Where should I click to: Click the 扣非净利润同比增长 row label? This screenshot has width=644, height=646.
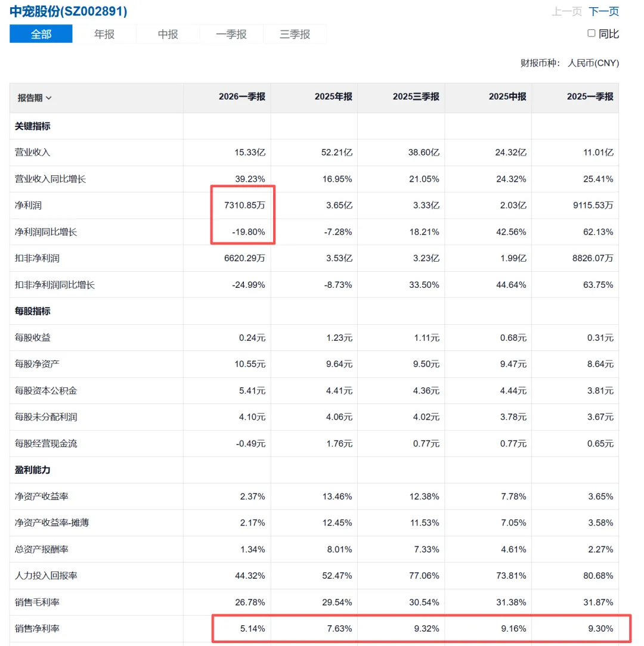(x=55, y=285)
